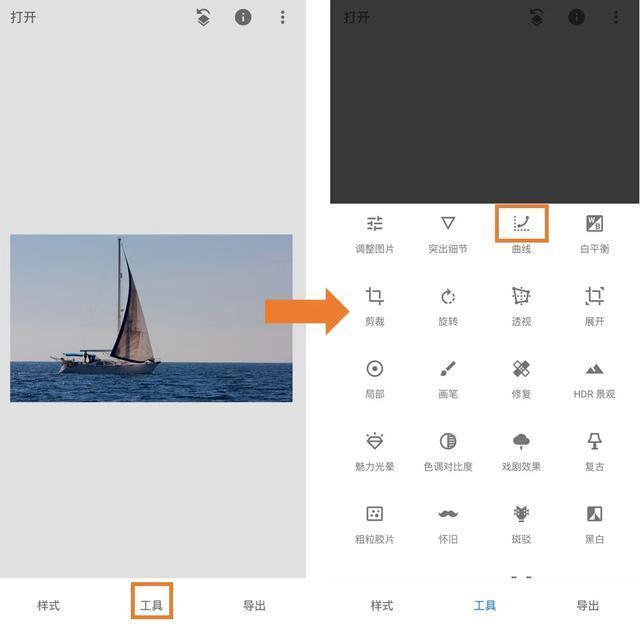This screenshot has height=632, width=640.
Task: Tap dimmed edit history icon in right screen
Action: (x=536, y=17)
